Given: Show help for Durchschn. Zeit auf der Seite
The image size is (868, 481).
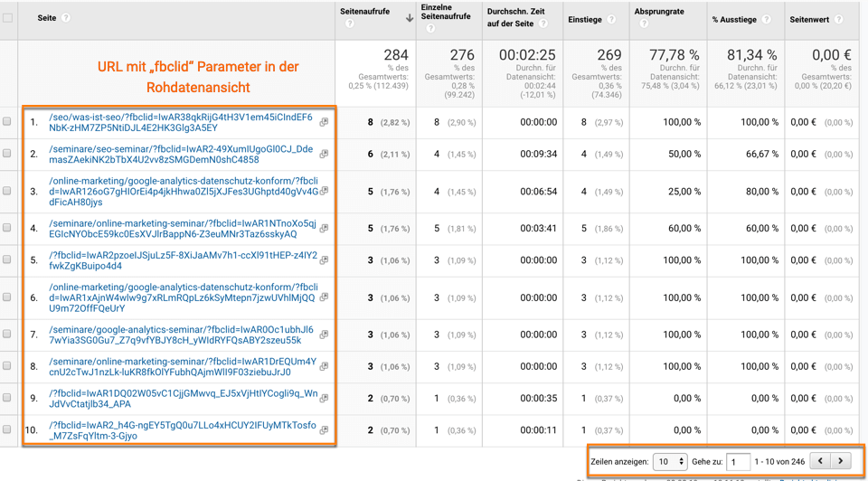Looking at the screenshot, I should (x=543, y=24).
